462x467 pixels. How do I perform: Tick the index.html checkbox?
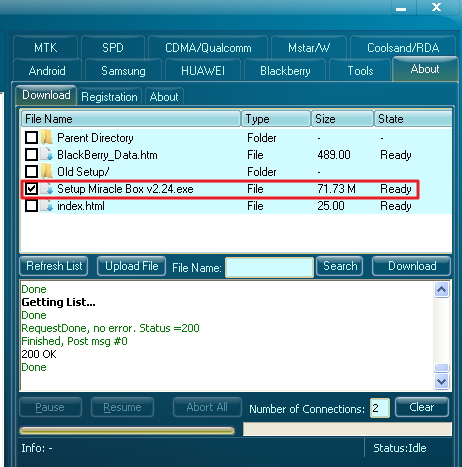(31, 206)
